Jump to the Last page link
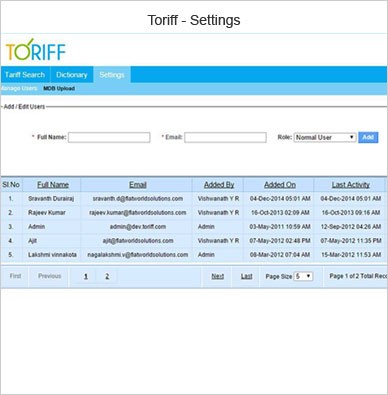 tap(246, 276)
